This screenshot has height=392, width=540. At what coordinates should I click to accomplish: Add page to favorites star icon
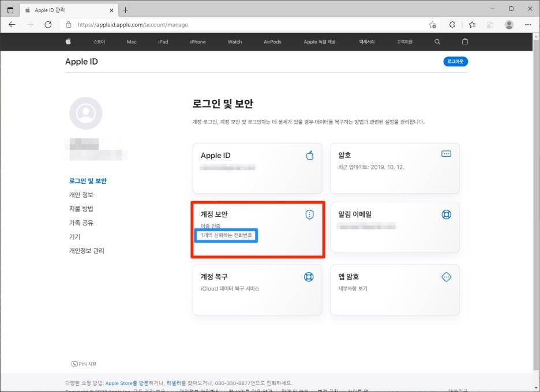click(x=432, y=24)
